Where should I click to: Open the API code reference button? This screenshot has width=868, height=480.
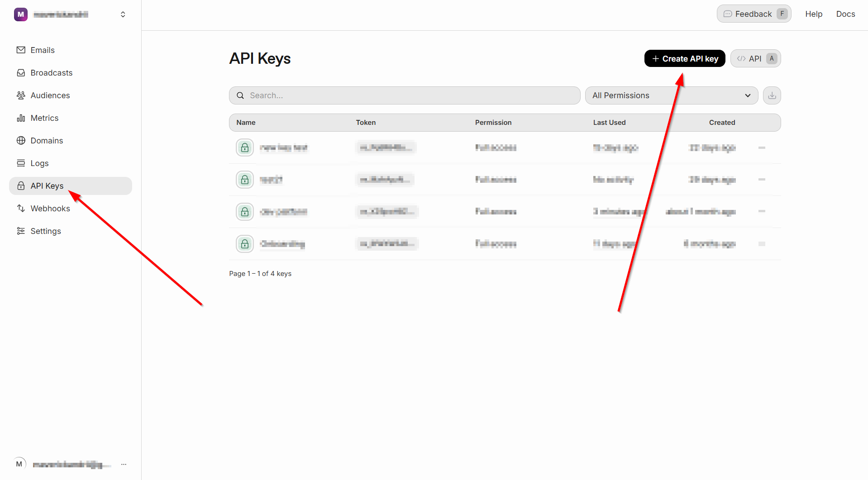coord(755,59)
